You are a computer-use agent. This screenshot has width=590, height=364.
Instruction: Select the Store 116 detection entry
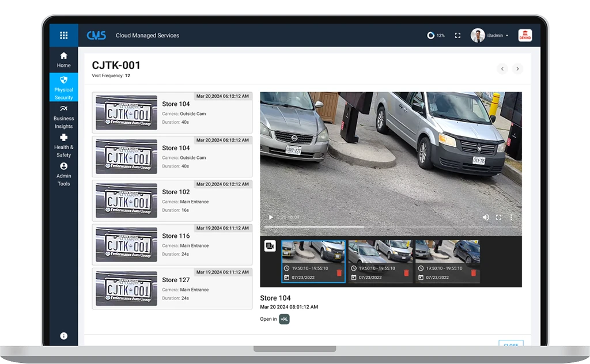pos(172,244)
